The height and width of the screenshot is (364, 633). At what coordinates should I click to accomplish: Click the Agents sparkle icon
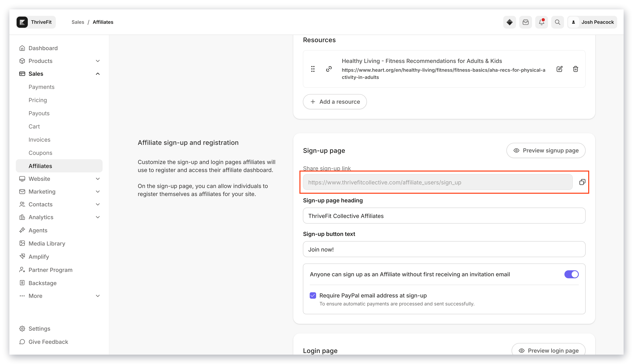(22, 230)
